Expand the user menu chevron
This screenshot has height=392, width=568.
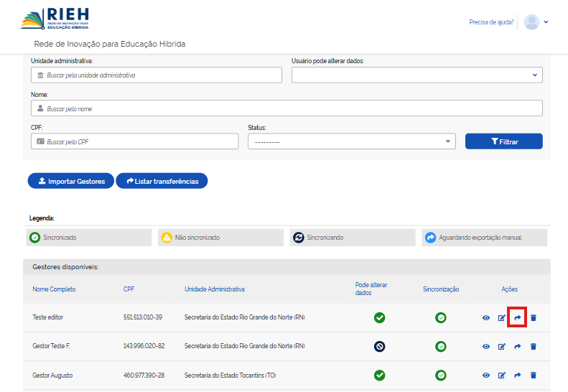point(546,22)
